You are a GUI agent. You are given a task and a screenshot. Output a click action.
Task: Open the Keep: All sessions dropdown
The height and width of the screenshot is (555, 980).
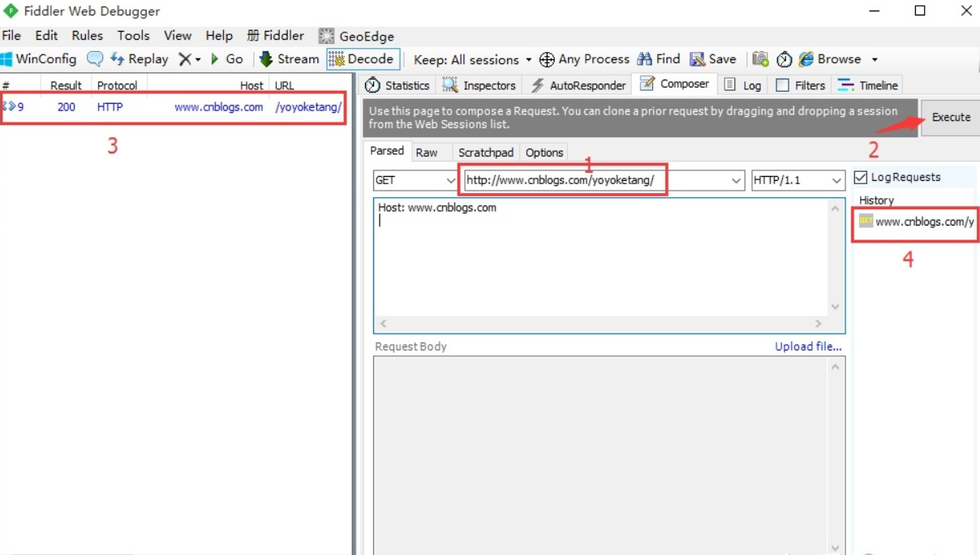click(472, 59)
